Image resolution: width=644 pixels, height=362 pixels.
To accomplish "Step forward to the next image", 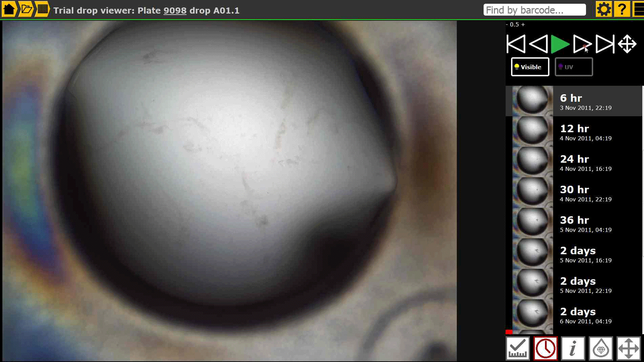I will point(582,44).
